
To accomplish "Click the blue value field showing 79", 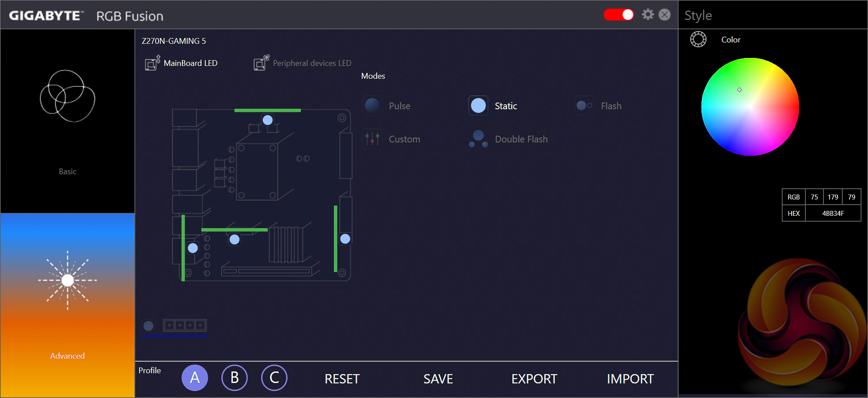I will (x=852, y=197).
